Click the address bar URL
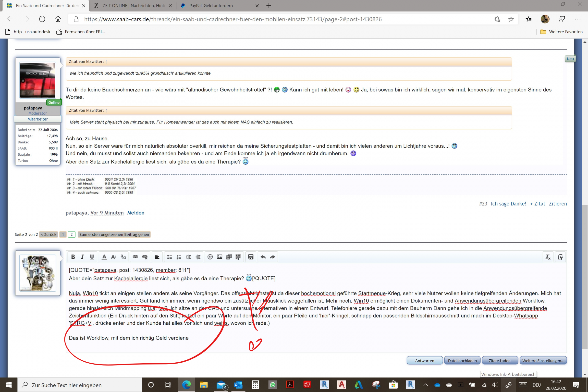 click(x=233, y=19)
